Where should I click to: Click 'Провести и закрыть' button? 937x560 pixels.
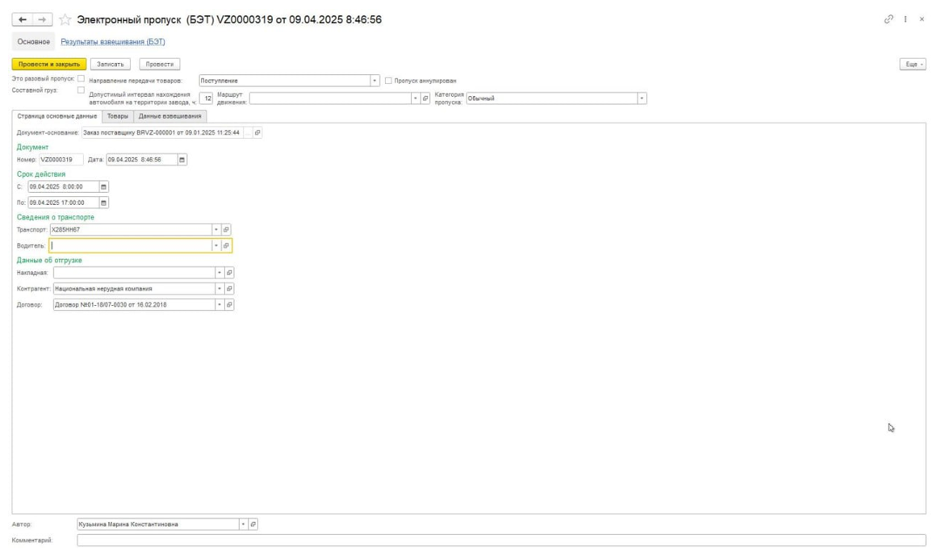pos(49,64)
